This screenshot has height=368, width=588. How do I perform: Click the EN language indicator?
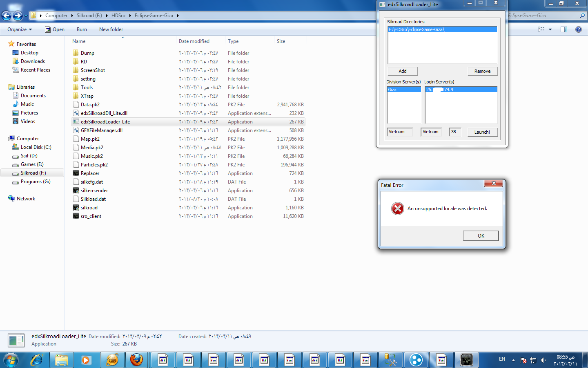(502, 359)
